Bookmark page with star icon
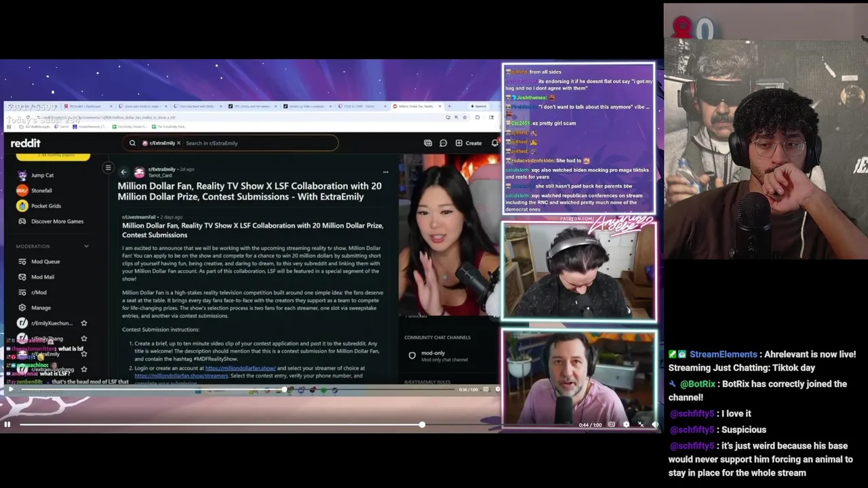This screenshot has height=488, width=868. click(x=465, y=117)
